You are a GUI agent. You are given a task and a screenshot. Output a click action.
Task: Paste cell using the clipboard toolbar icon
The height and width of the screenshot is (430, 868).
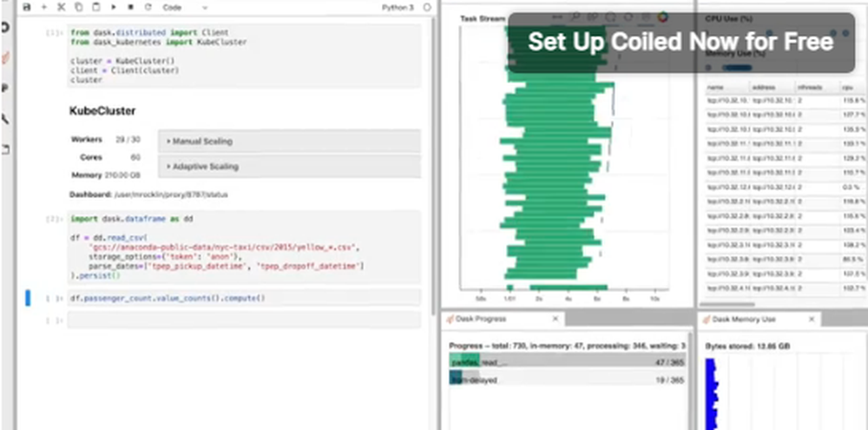(95, 7)
